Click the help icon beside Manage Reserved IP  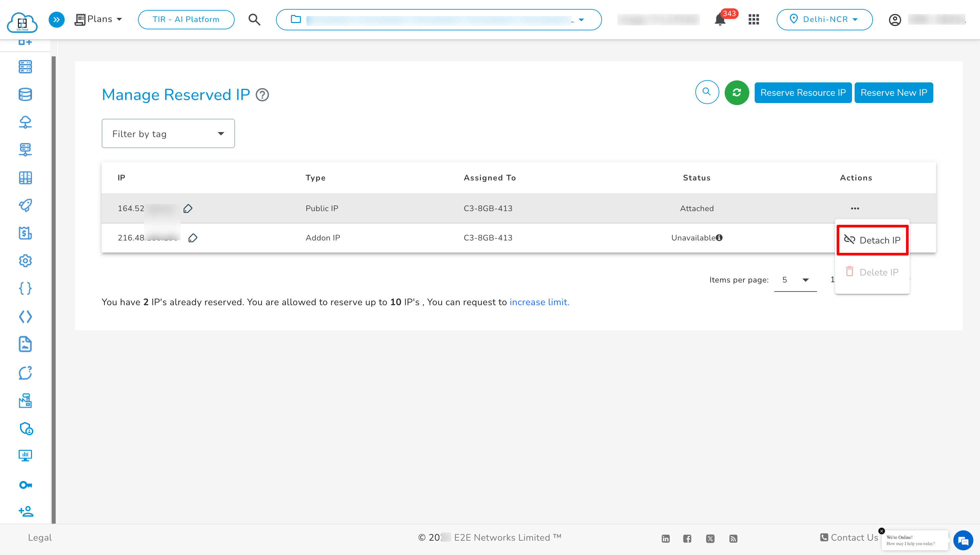click(x=262, y=94)
